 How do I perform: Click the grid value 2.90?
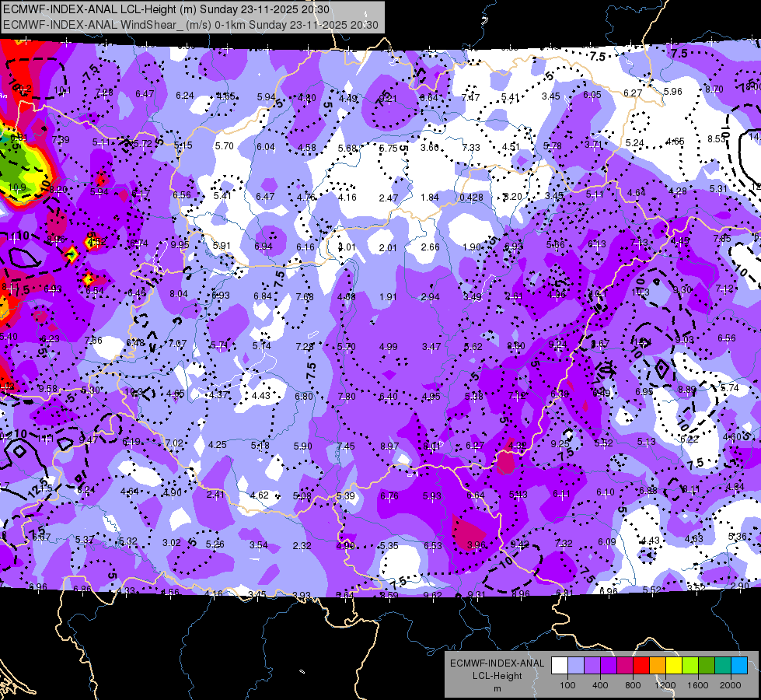click(740, 586)
